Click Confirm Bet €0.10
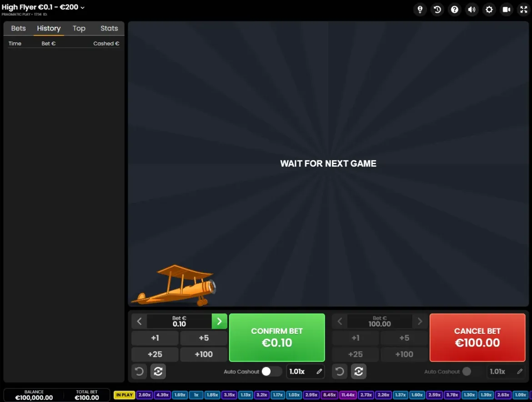 (277, 337)
